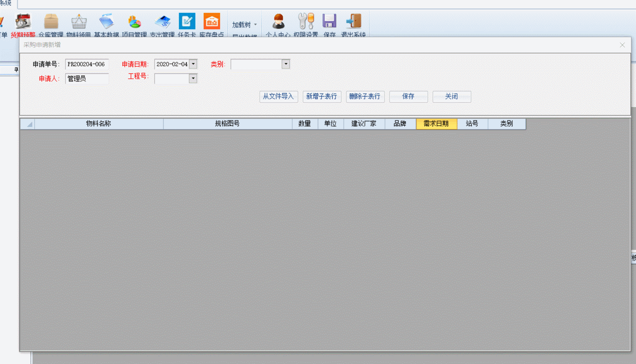Click the 退出系统 exit door icon

coord(353,21)
